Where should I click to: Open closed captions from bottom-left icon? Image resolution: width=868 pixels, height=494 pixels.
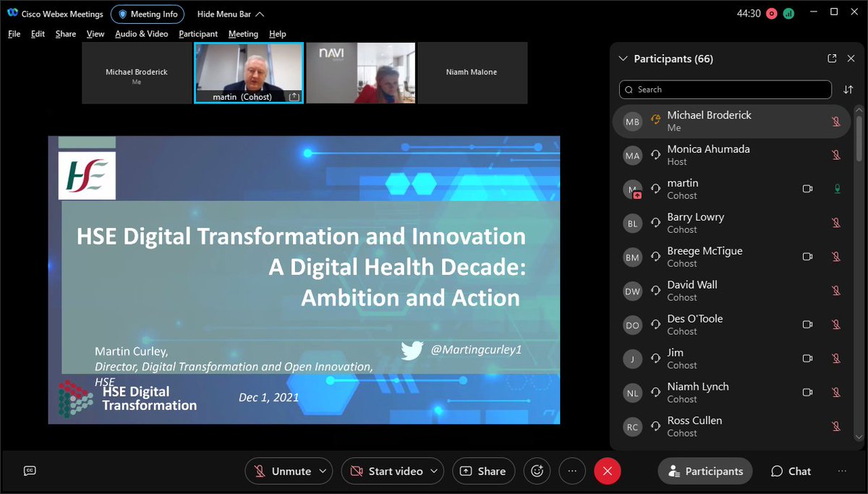tap(29, 471)
